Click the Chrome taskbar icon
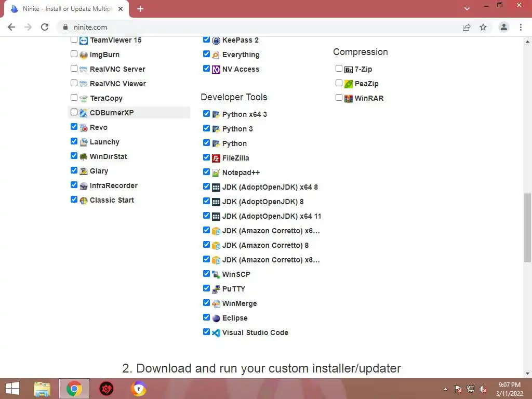Screen dimensions: 532x399 click(x=74, y=389)
